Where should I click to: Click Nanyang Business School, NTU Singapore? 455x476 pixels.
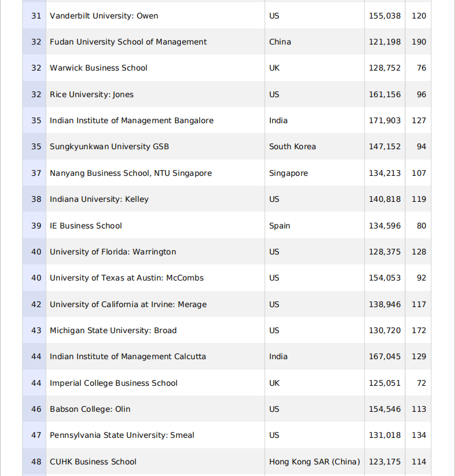[131, 173]
